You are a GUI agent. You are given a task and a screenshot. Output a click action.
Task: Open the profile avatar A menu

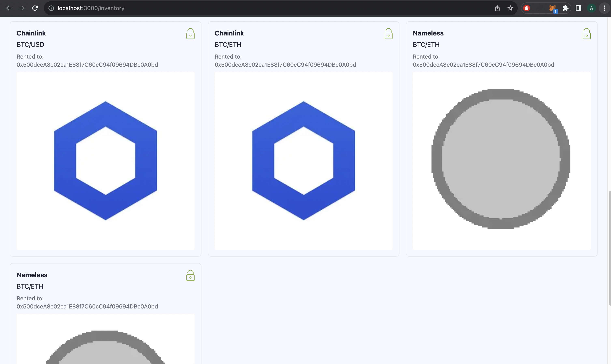click(x=591, y=8)
